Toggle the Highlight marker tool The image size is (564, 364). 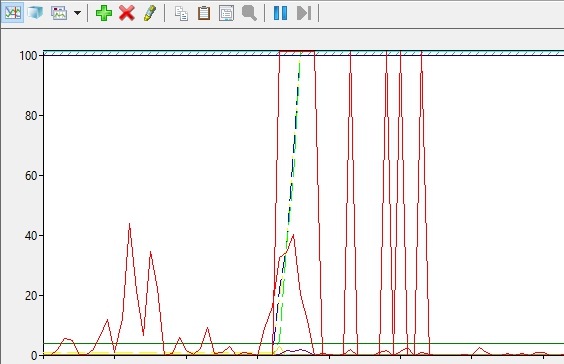pos(150,13)
